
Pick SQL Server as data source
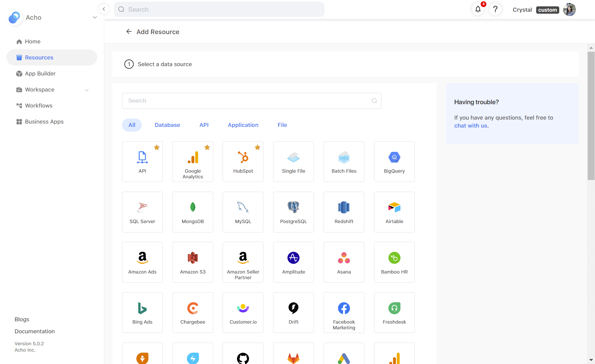click(142, 212)
